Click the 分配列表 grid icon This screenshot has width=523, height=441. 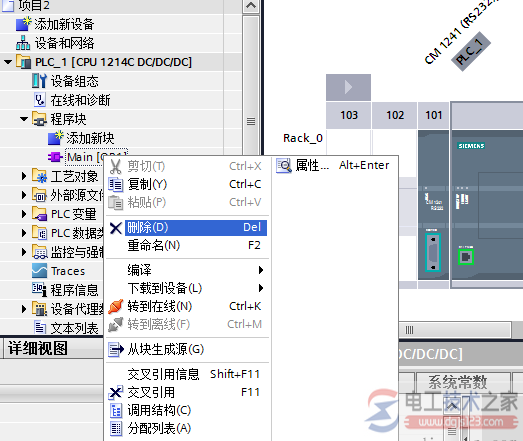[x=116, y=429]
